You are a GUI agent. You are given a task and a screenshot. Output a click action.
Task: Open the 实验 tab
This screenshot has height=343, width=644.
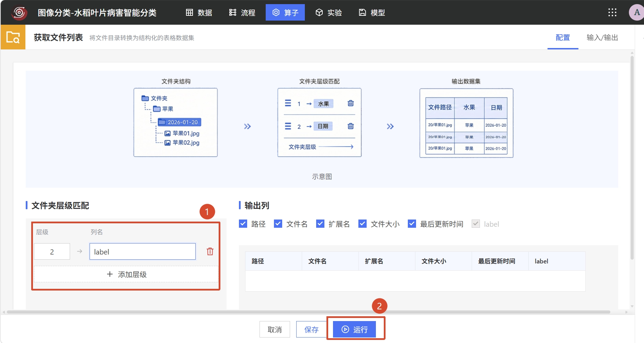click(329, 13)
